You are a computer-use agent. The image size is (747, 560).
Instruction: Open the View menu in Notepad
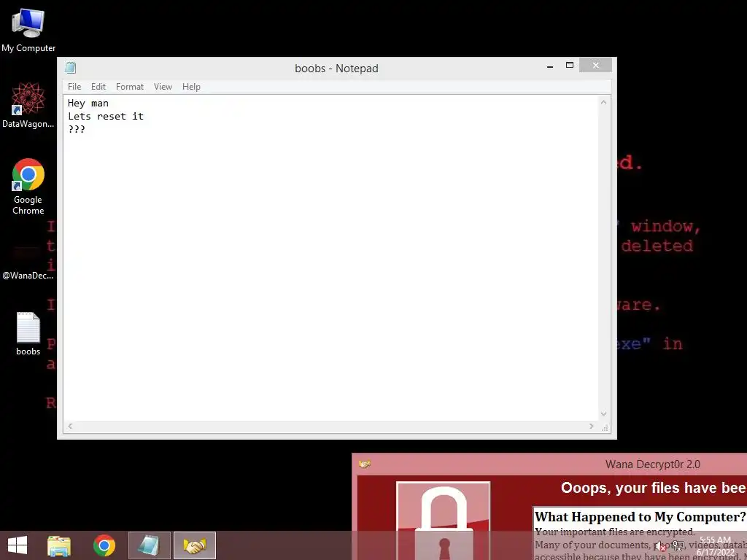(x=163, y=87)
